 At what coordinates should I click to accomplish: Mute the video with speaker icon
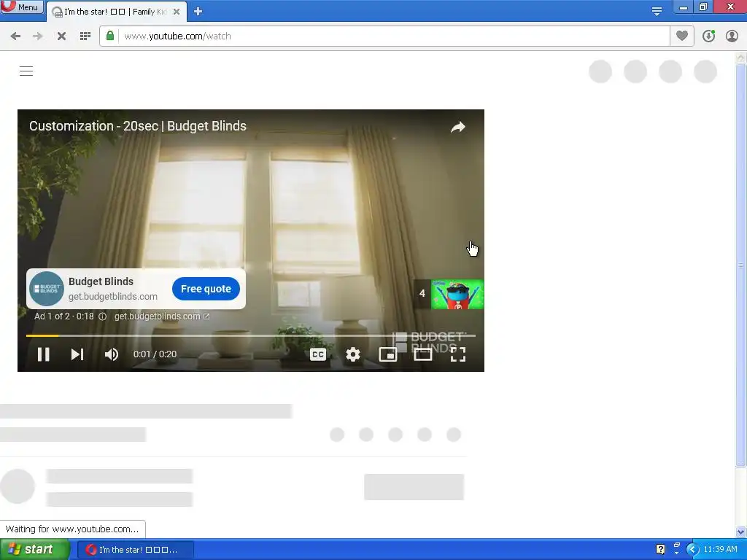[x=112, y=354]
